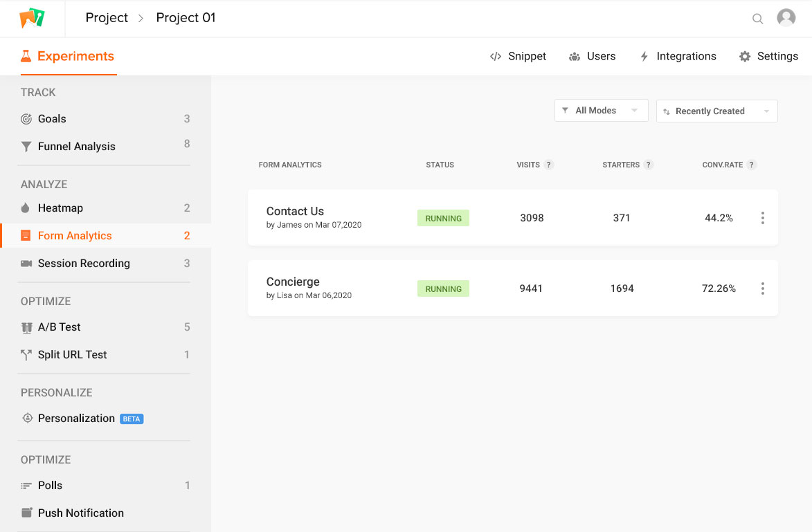
Task: Go to Settings in the top navigation
Action: pos(768,57)
